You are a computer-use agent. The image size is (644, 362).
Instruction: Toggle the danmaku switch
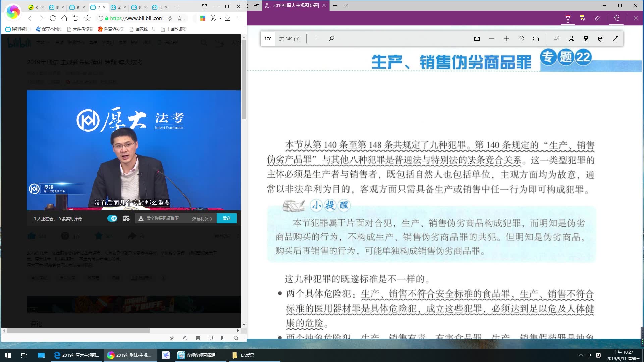112,218
